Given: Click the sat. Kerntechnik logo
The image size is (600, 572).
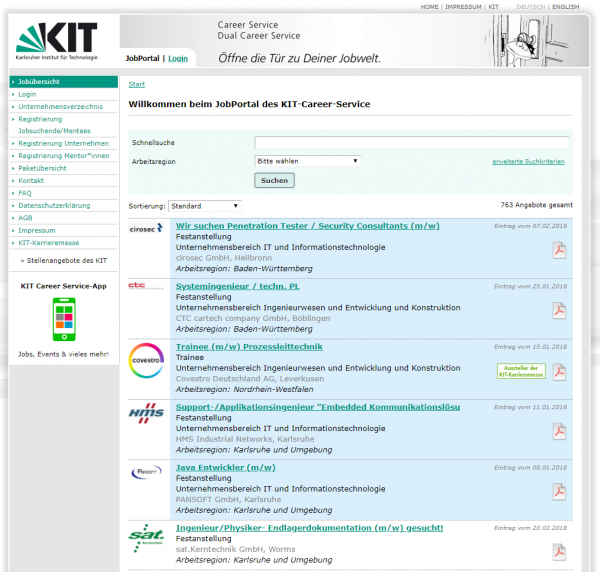Looking at the screenshot, I should tap(147, 538).
